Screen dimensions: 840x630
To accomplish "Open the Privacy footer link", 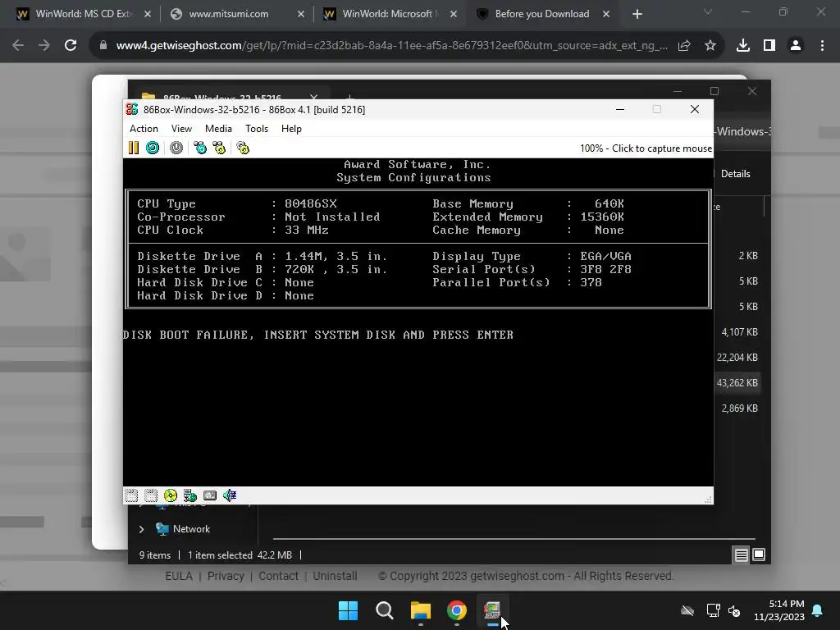I will coord(226,576).
